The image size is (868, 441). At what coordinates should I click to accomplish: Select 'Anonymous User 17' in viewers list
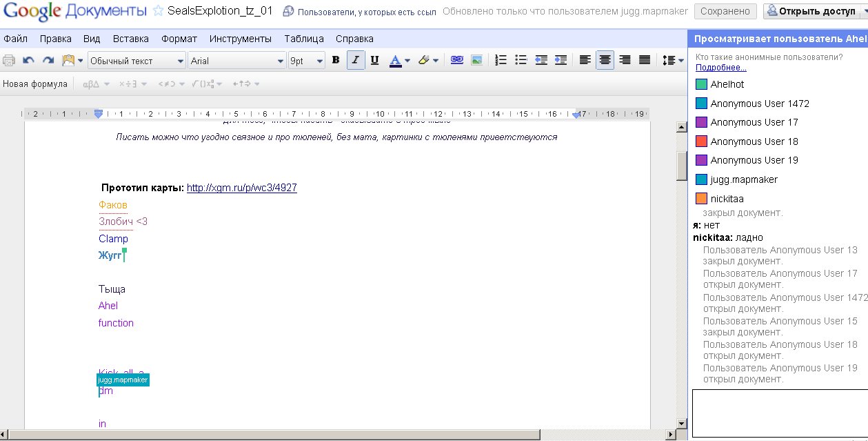click(754, 122)
